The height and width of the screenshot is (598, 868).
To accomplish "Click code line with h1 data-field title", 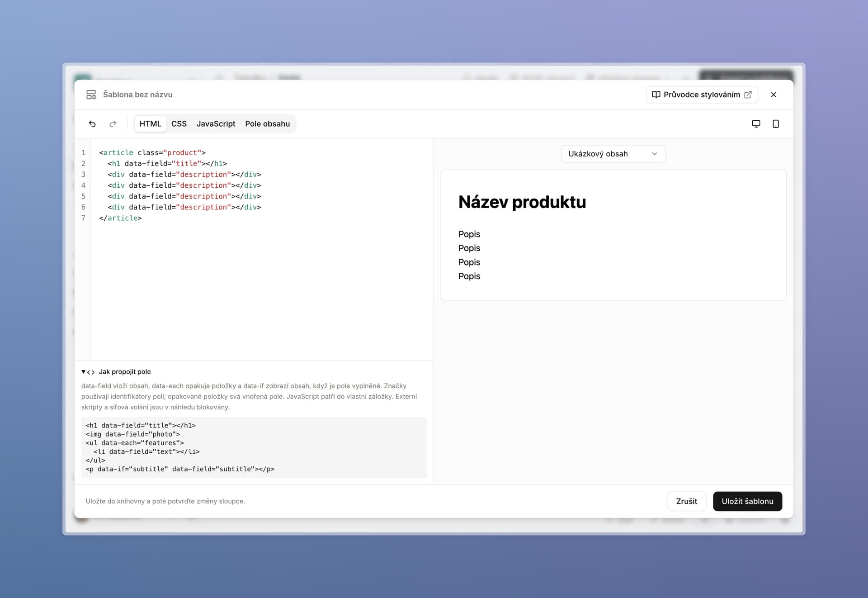I will (x=167, y=164).
